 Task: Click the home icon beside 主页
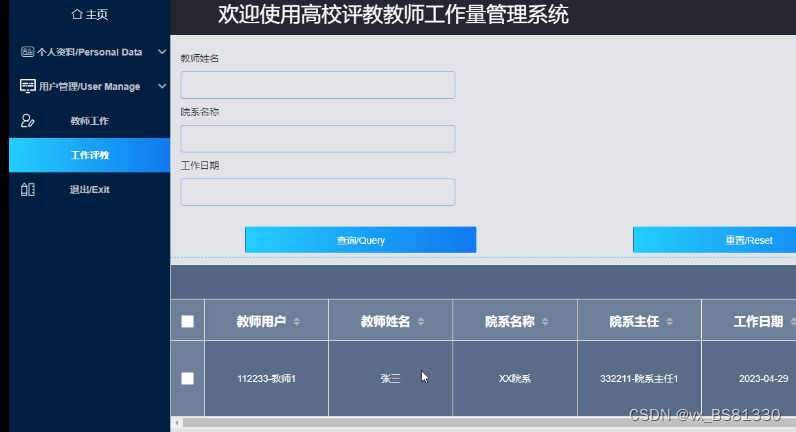coord(77,14)
